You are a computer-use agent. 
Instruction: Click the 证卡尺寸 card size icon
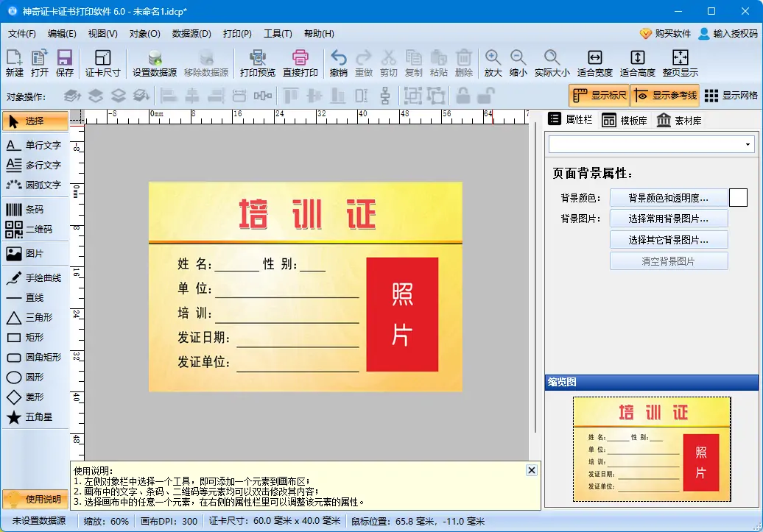[102, 63]
